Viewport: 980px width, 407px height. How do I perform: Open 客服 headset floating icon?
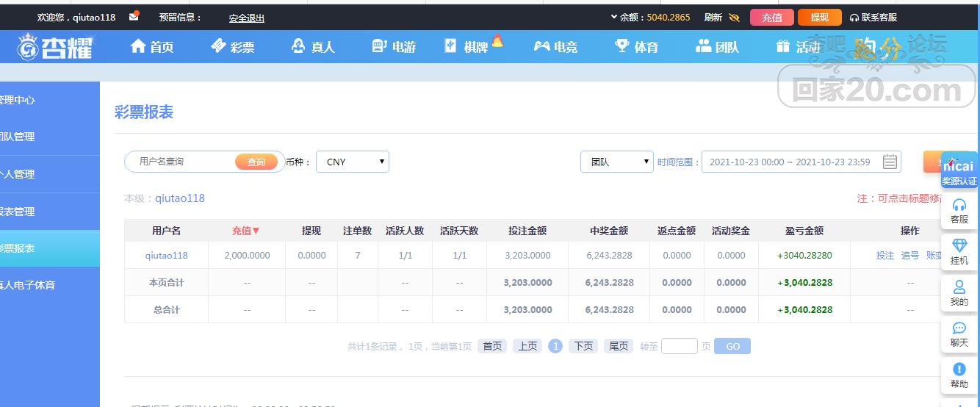coord(959,210)
